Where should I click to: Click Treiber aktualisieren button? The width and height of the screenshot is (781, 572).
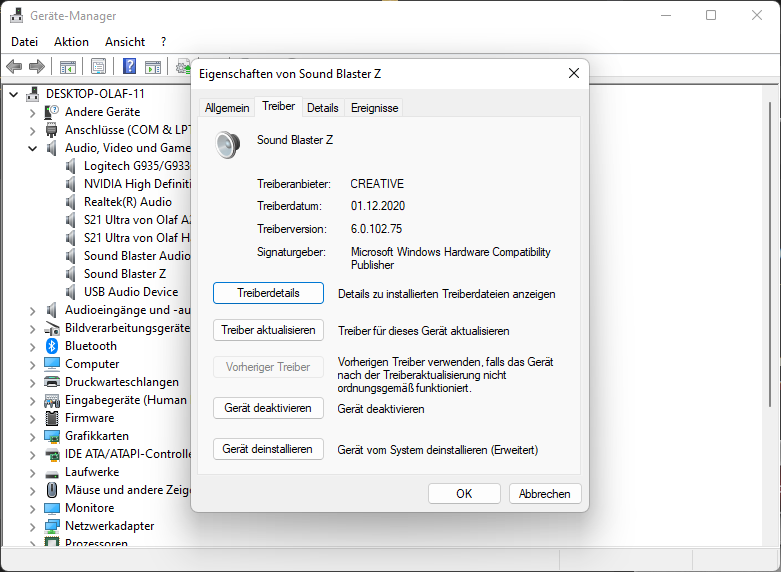click(x=268, y=330)
